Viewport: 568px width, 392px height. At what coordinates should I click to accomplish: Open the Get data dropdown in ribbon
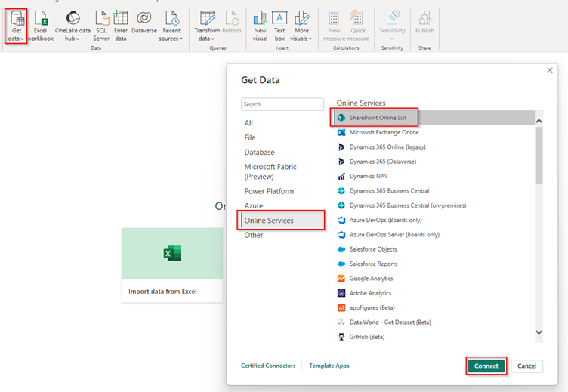pos(16,26)
